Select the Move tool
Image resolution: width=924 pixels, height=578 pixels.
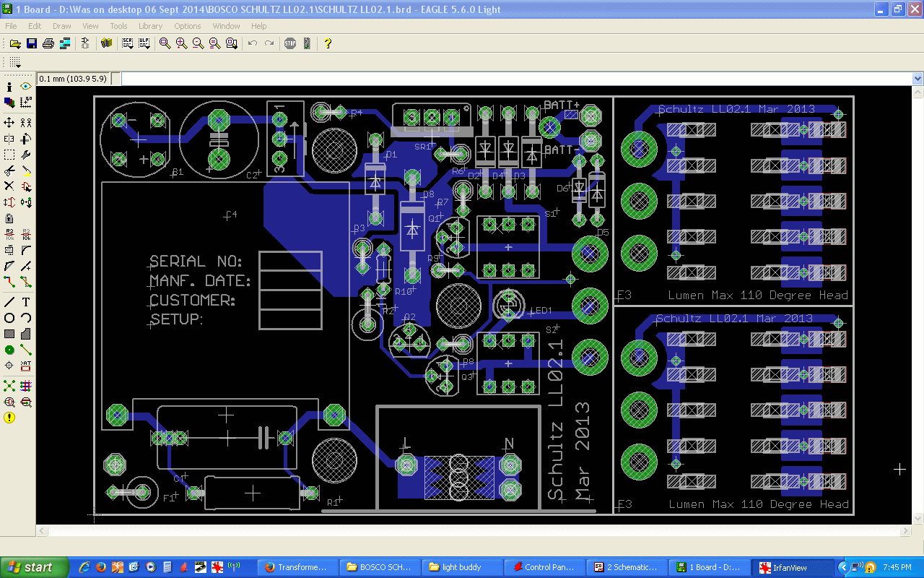[x=9, y=123]
